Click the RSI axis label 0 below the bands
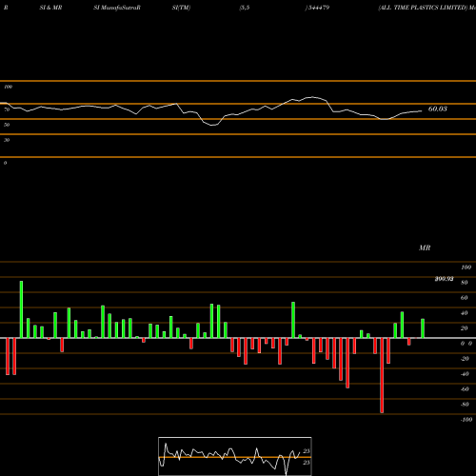 (x=5, y=163)
